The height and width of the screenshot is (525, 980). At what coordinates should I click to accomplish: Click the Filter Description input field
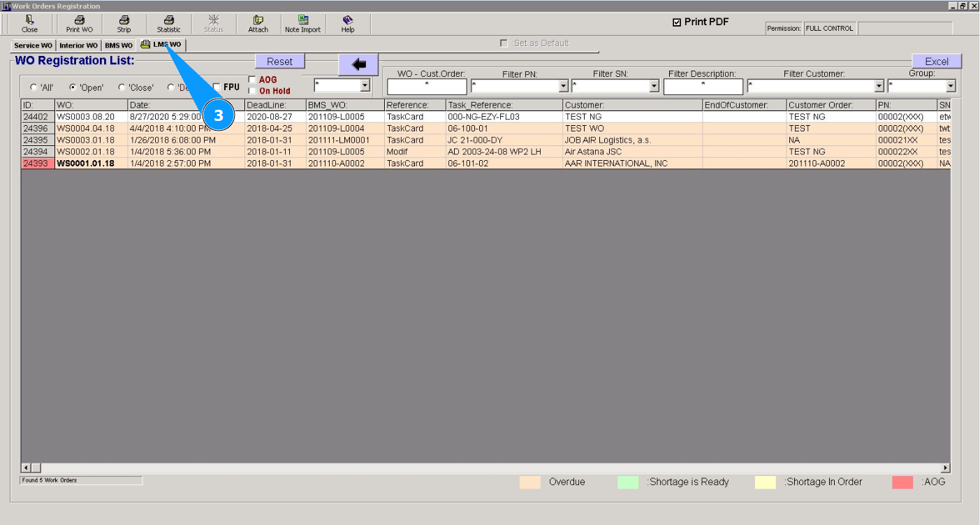tap(703, 87)
